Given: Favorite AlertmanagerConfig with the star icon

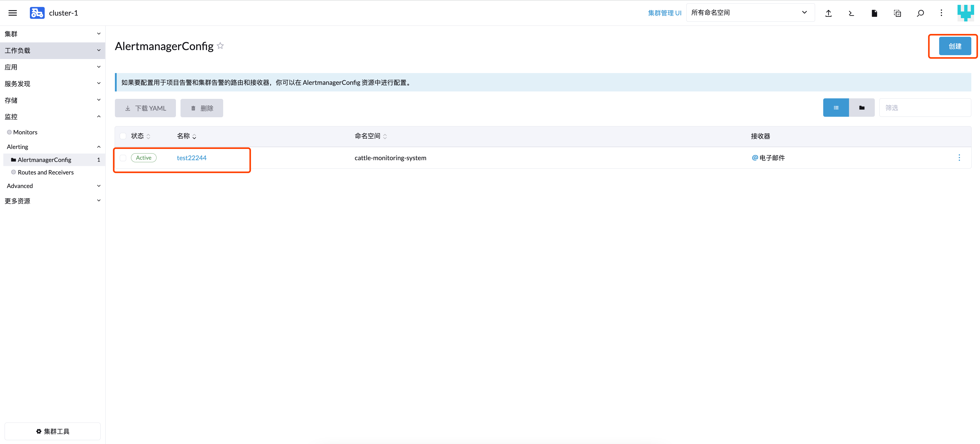Looking at the screenshot, I should click(220, 46).
